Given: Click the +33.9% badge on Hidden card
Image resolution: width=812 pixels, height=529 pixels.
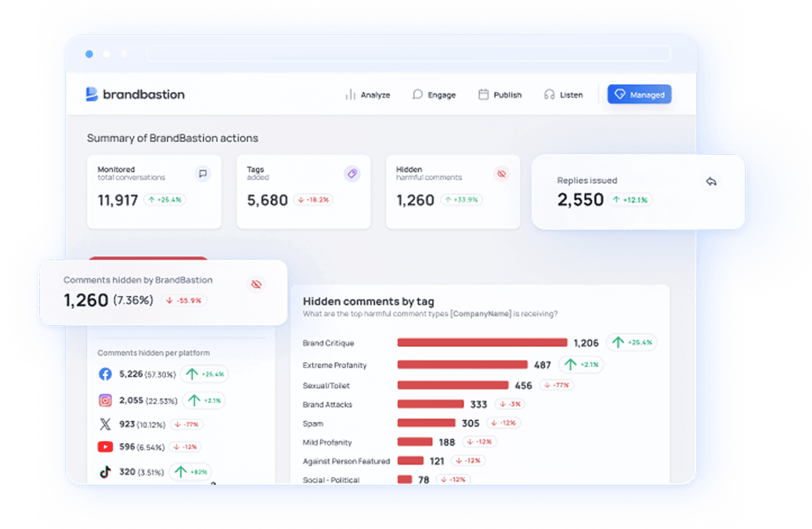Looking at the screenshot, I should 462,200.
